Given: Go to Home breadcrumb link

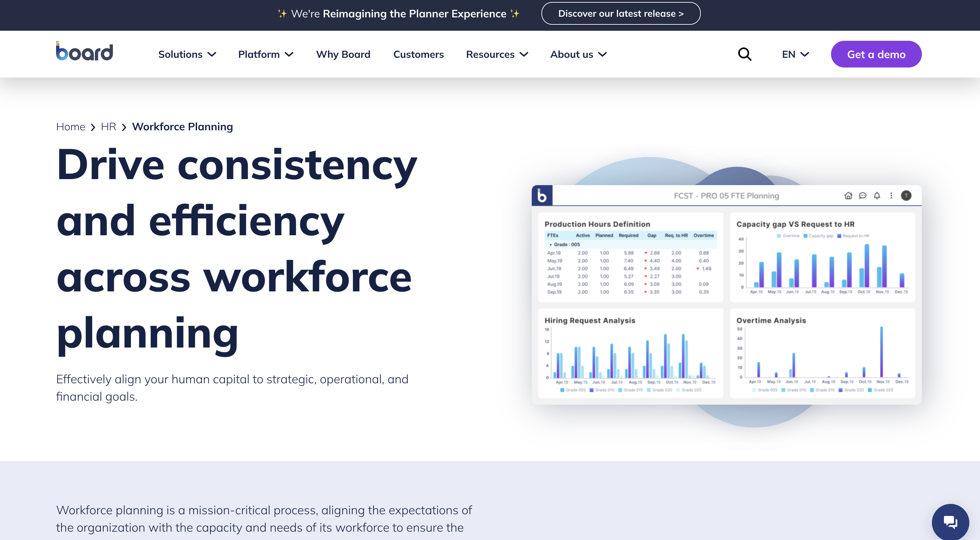Looking at the screenshot, I should [70, 127].
